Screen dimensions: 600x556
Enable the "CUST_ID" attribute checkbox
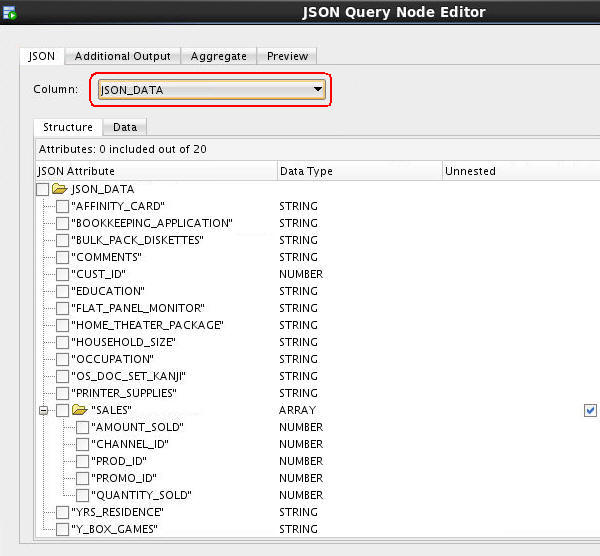(62, 274)
